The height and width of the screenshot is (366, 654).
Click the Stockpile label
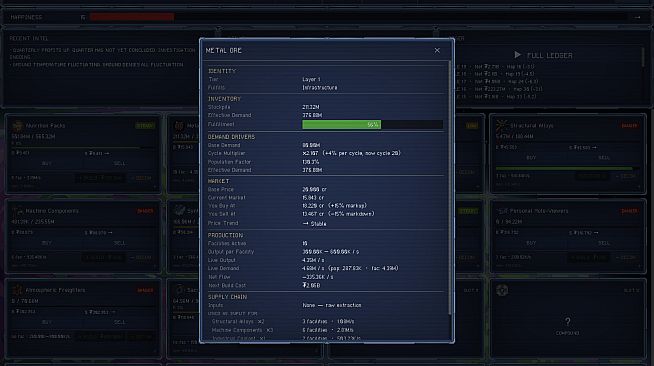(219, 107)
